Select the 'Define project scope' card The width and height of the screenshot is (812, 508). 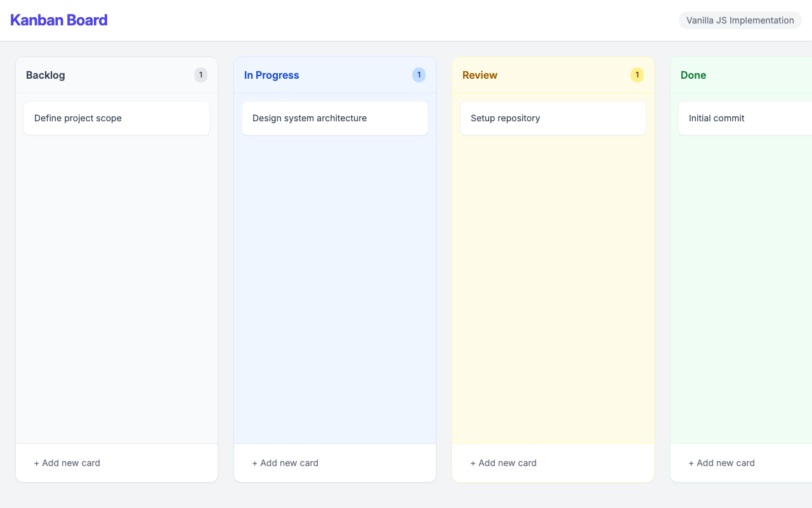[x=117, y=118]
